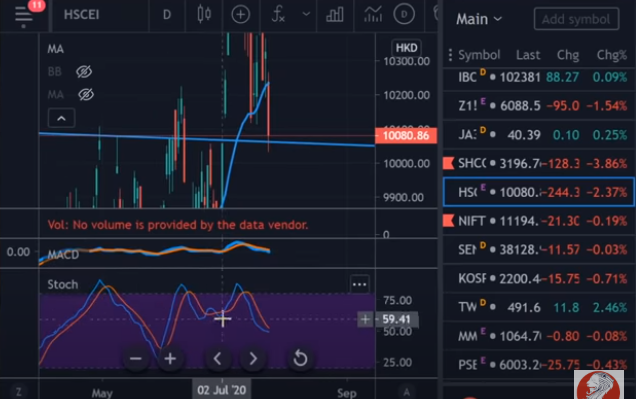Image resolution: width=636 pixels, height=399 pixels.
Task: Toggle the circled D replay button
Action: [404, 15]
